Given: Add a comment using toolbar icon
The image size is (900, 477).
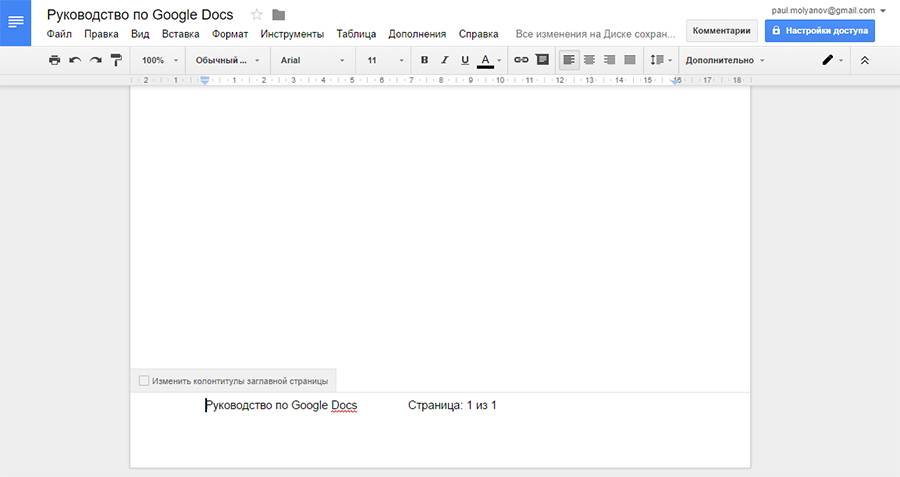Looking at the screenshot, I should point(542,60).
